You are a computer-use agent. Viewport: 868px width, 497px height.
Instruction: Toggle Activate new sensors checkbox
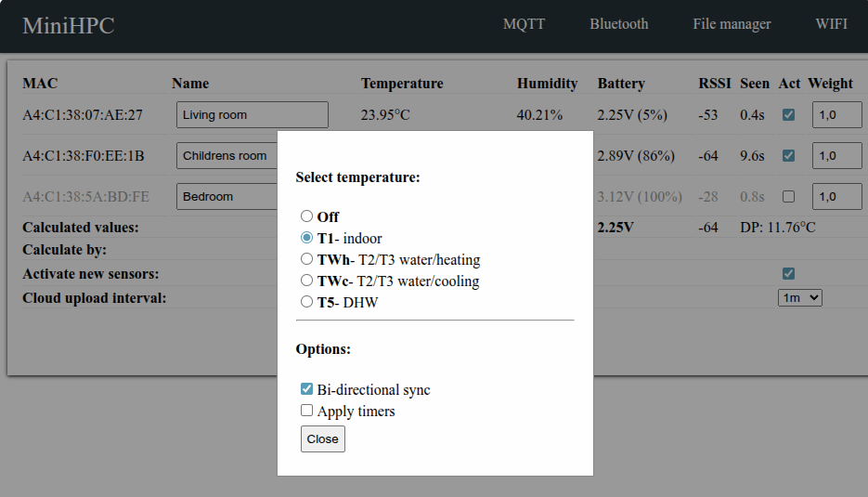788,273
